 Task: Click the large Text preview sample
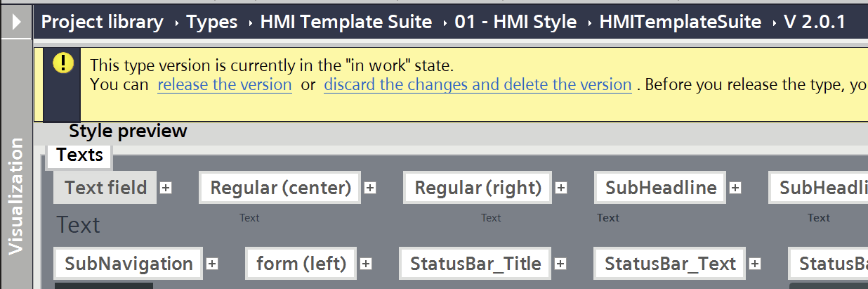point(78,225)
